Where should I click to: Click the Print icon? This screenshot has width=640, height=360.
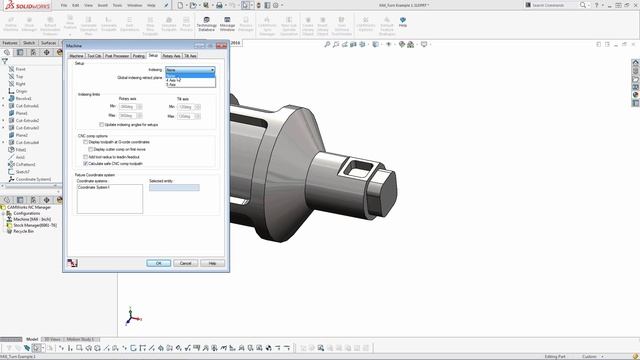point(219,5)
